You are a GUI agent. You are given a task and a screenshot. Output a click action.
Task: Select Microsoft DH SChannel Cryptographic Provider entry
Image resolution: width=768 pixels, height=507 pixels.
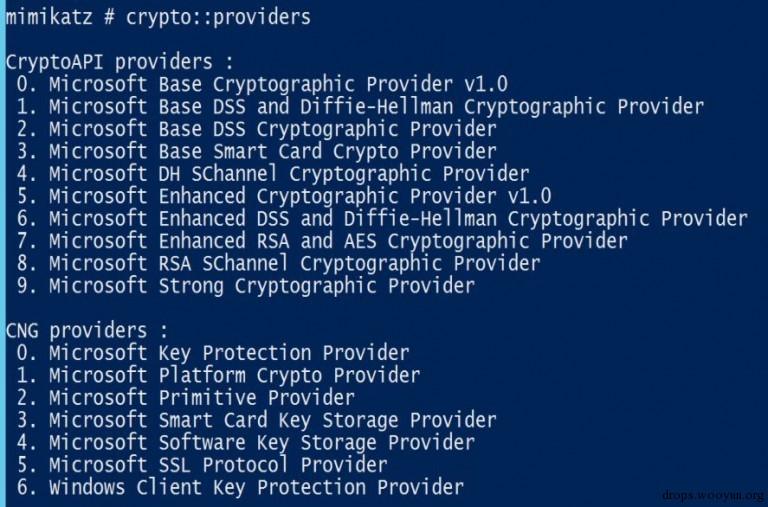[x=289, y=174]
